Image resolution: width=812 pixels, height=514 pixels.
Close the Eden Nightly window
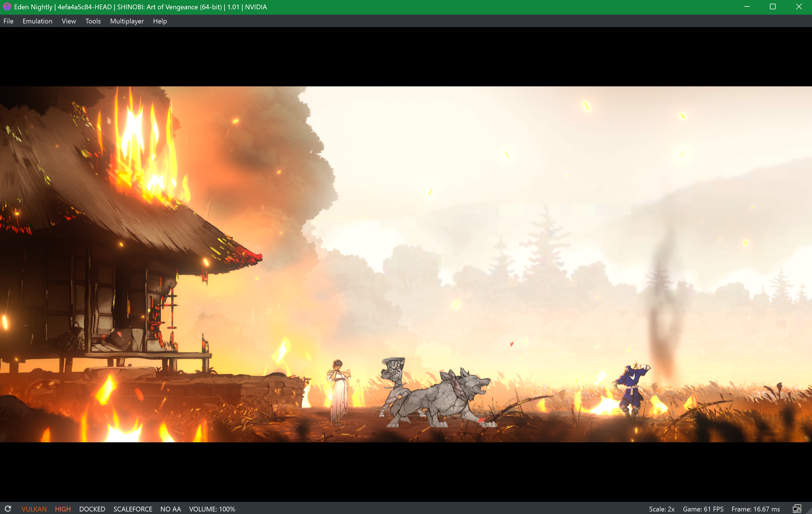pos(798,7)
